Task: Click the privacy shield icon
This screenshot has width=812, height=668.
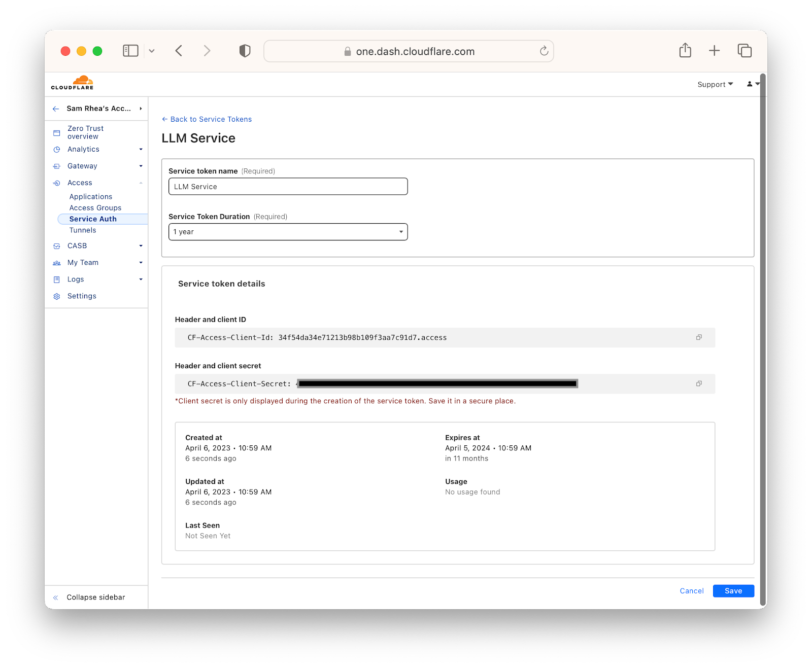Action: point(245,51)
